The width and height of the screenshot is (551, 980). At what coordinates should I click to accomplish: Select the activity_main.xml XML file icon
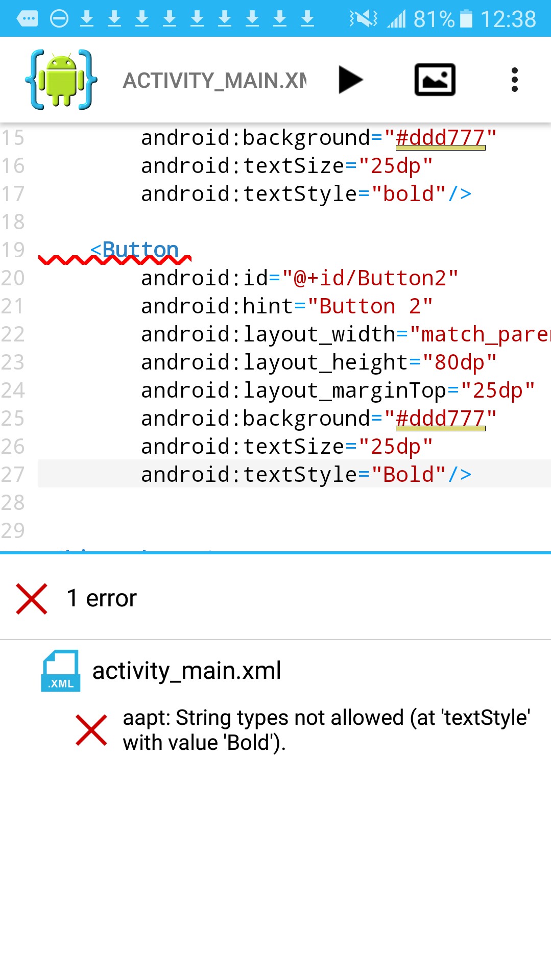point(60,671)
